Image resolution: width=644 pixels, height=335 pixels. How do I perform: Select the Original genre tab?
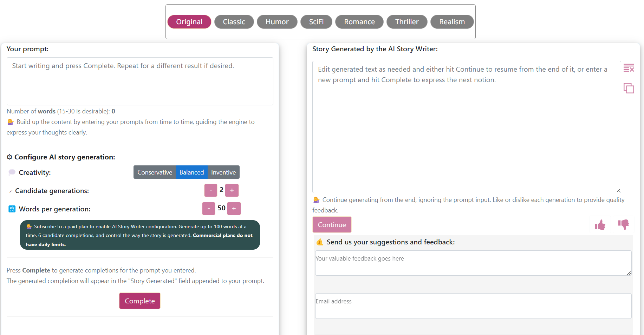[x=189, y=22]
